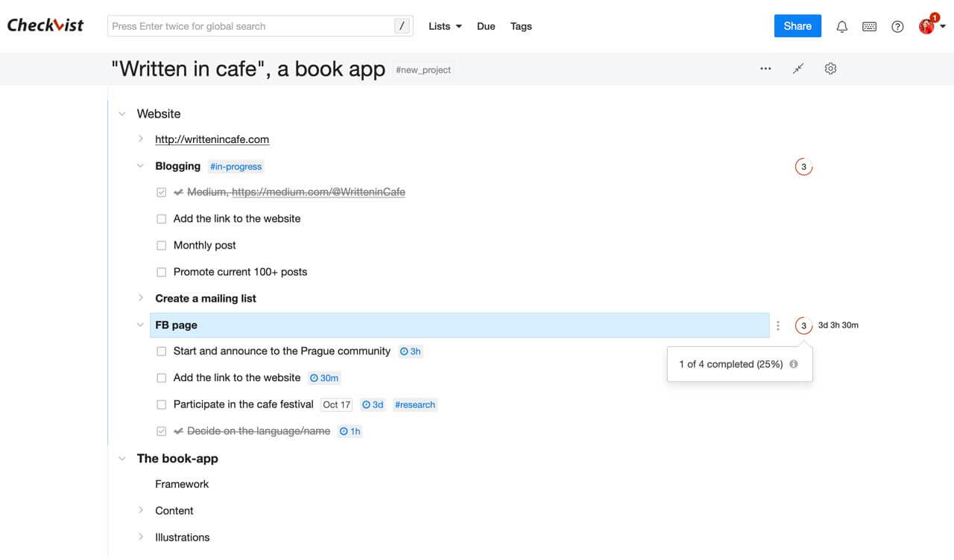Expand Create a mailing list item
Viewport: 954px width, 560px height.
pos(141,298)
